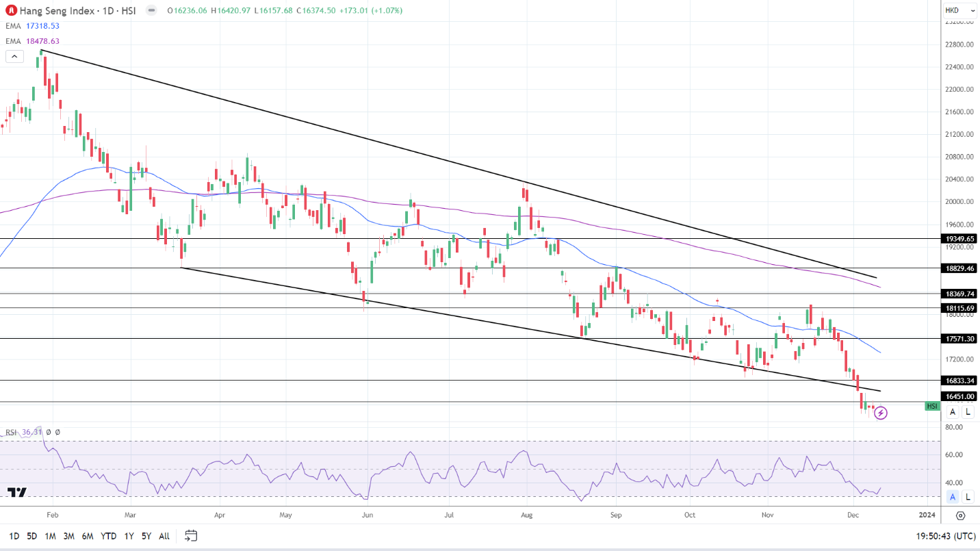Click the 18369.74 price level label
Screen dimensions: 980x551
[960, 294]
